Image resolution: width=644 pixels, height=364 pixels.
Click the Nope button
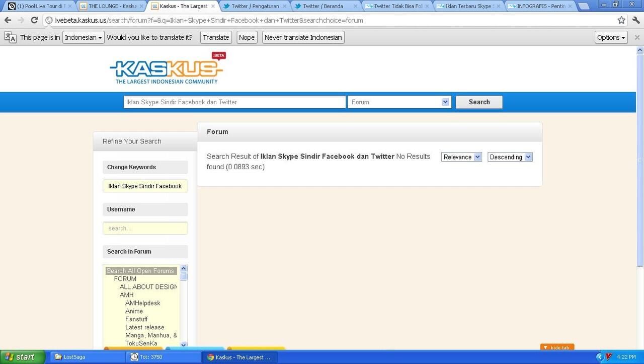pos(247,37)
